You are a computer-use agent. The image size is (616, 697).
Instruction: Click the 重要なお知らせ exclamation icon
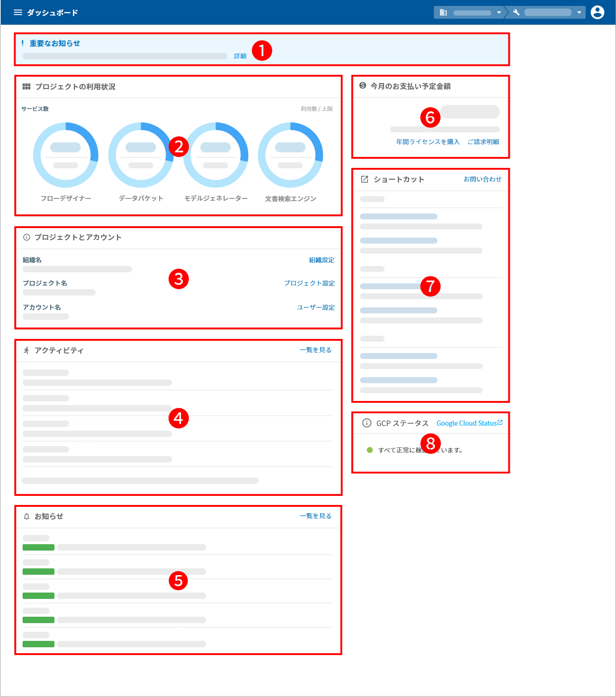click(22, 43)
